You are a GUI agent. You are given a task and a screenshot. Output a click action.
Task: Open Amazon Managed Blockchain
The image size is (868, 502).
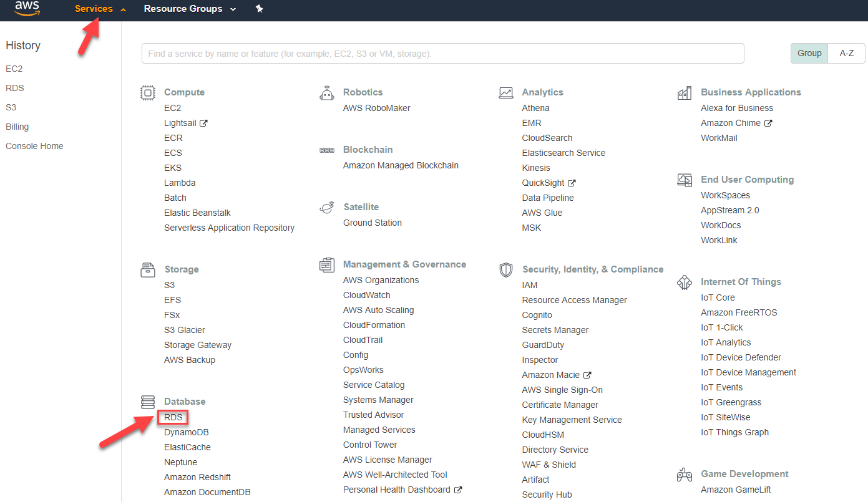point(401,165)
